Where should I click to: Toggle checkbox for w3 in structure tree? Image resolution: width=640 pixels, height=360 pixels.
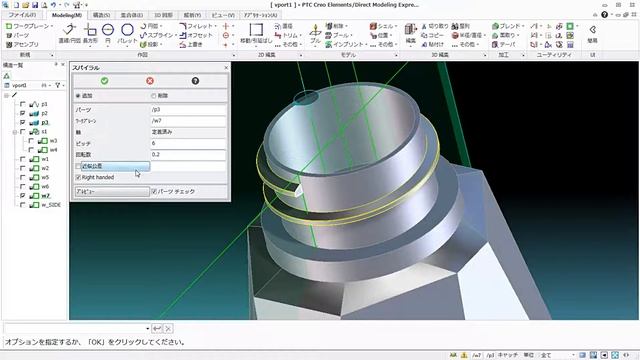tap(31, 141)
